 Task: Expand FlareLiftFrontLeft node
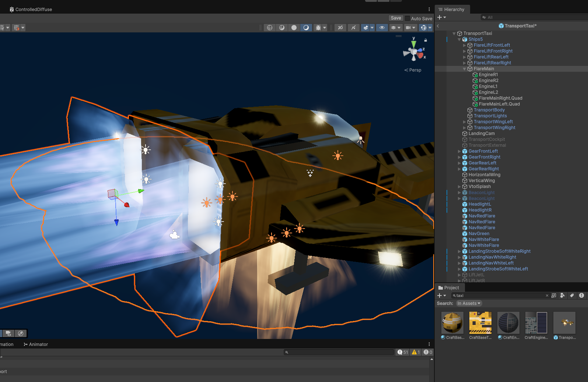point(465,45)
